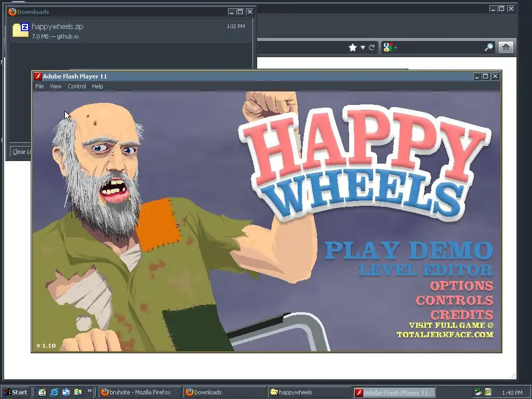Switch to bruhsite - Mozilla Firefox taskbar button
The image size is (532, 399).
(140, 392)
